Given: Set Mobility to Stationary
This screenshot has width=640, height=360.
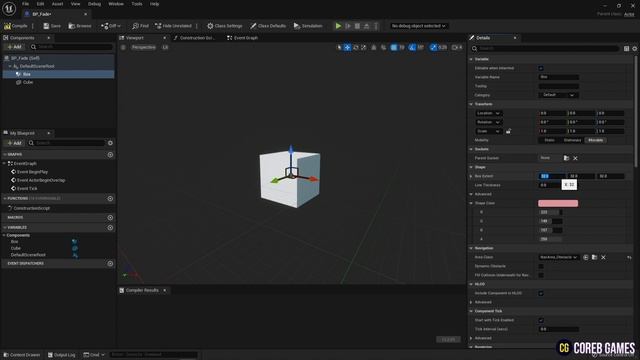Looking at the screenshot, I should point(572,140).
